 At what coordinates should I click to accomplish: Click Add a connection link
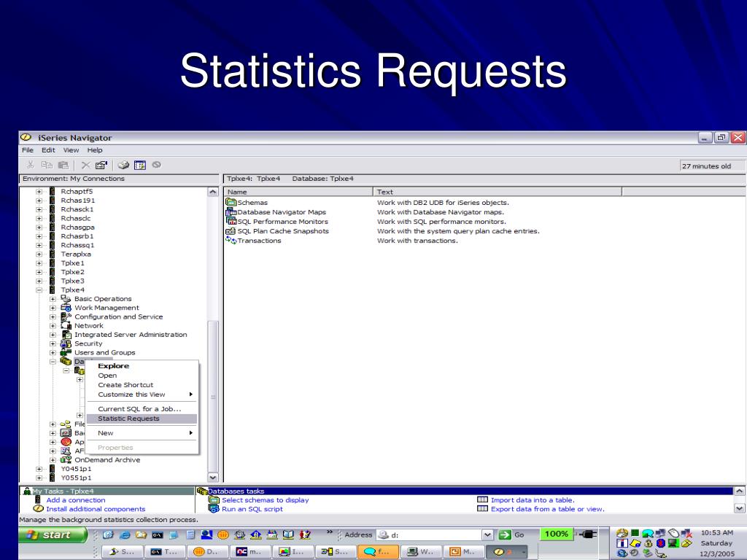tap(76, 500)
